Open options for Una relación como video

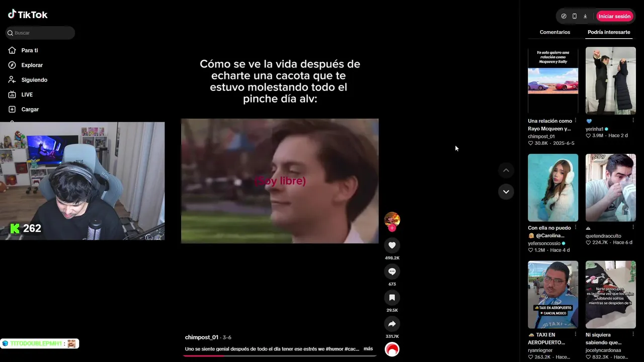pos(576,121)
